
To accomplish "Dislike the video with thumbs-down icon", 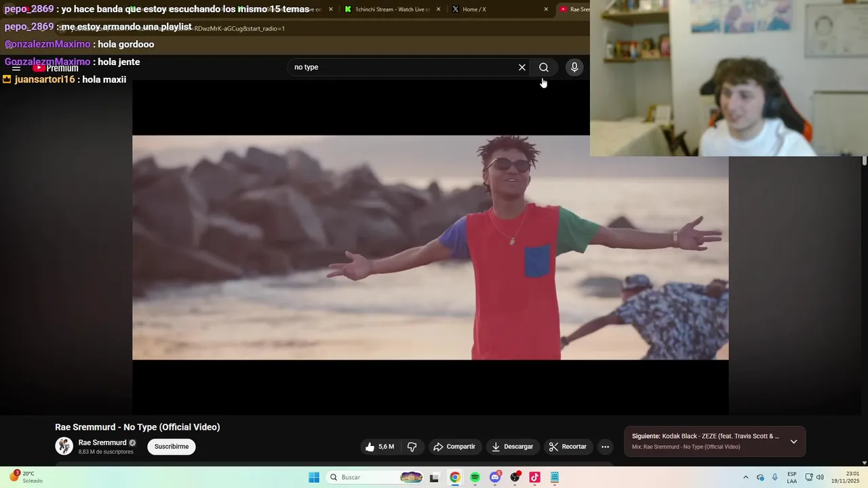I will click(x=412, y=447).
